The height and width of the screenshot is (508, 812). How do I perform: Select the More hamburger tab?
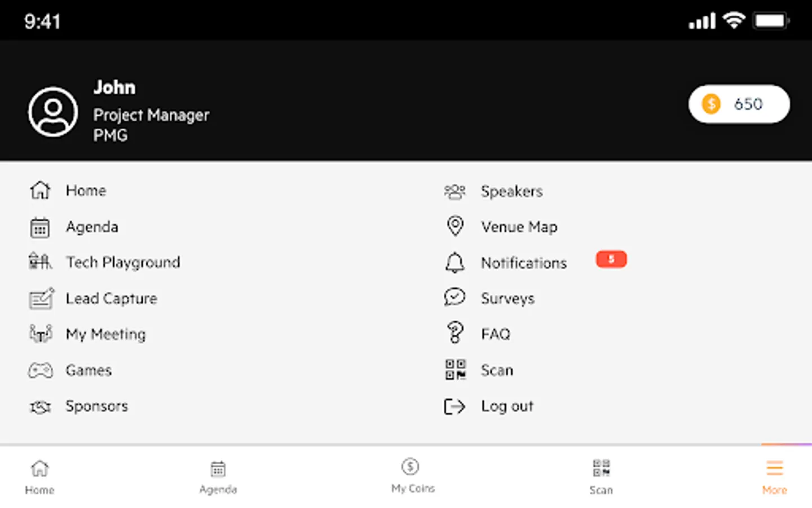point(774,476)
